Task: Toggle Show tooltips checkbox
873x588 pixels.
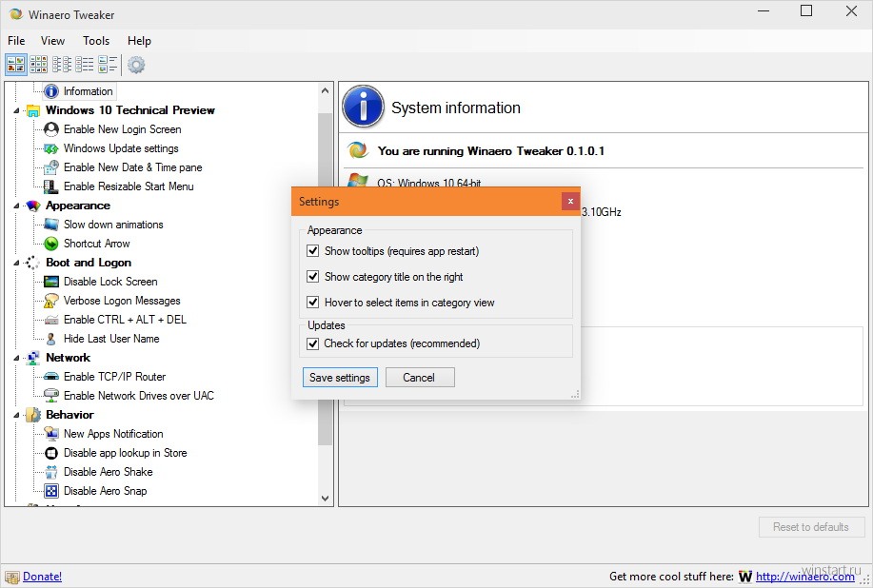Action: pos(313,251)
